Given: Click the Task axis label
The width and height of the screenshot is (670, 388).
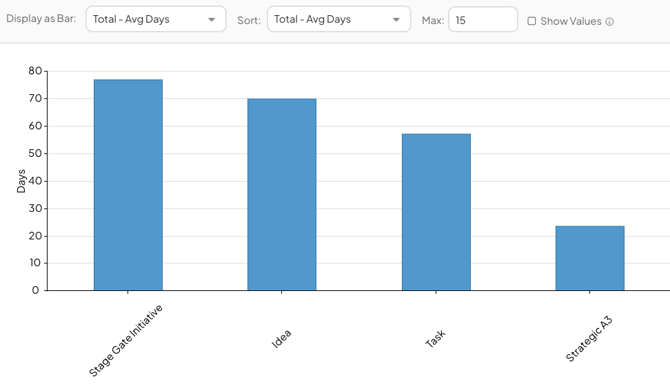Looking at the screenshot, I should pyautogui.click(x=435, y=338).
